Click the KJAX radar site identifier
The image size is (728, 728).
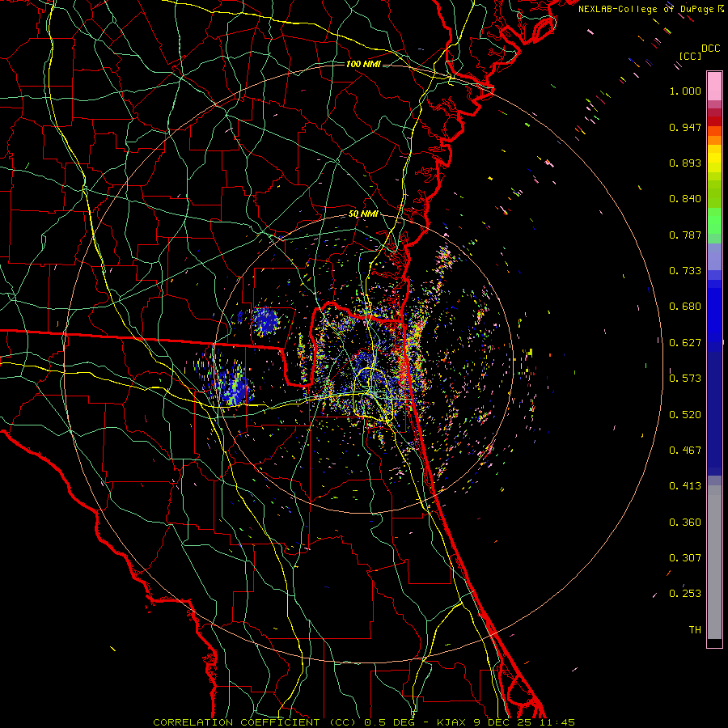[x=451, y=722]
